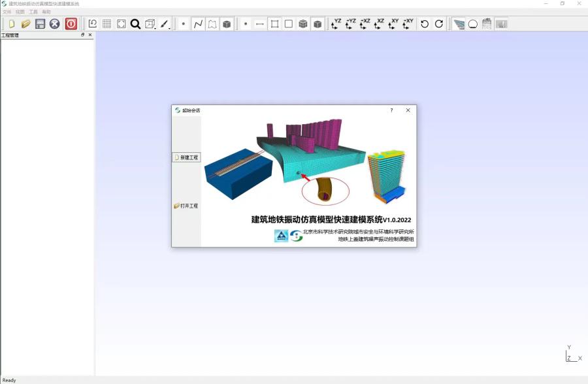Click the dialog help question mark
Image resolution: width=588 pixels, height=384 pixels.
click(x=392, y=110)
